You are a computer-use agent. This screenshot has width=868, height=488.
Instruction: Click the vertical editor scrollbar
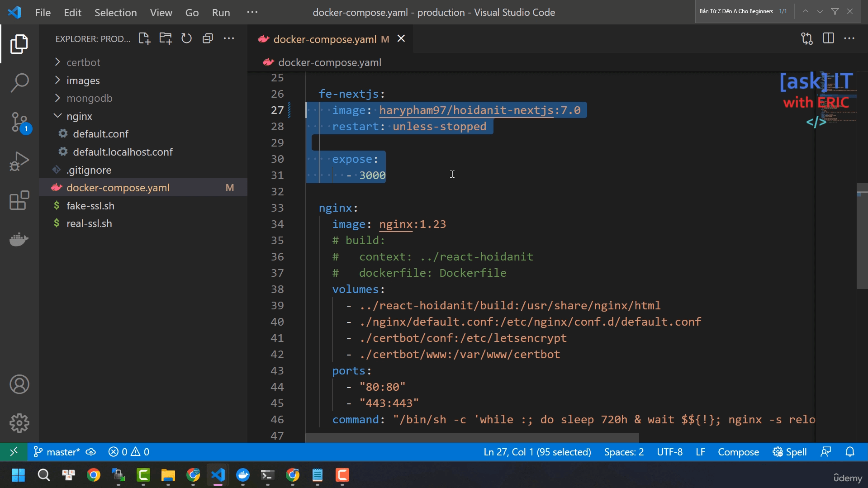point(862,236)
